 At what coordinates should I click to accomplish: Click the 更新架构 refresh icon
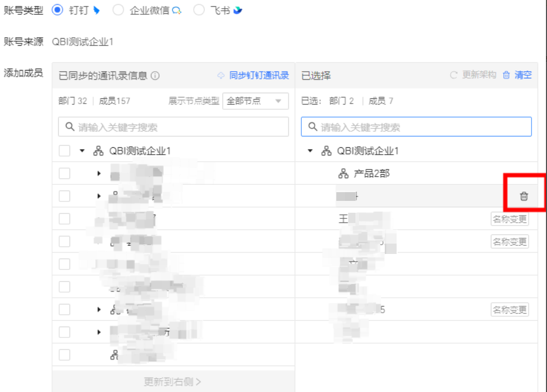[454, 75]
